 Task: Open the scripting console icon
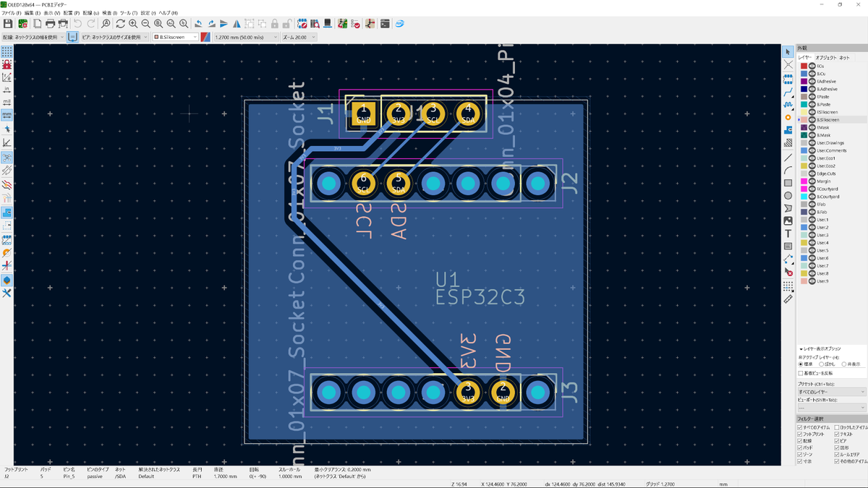[385, 24]
